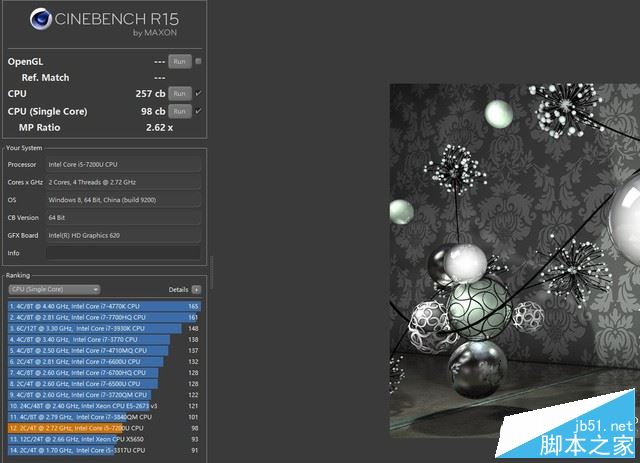
Task: Click the GFX Board field Intel HD Graphics 620
Action: [x=123, y=235]
